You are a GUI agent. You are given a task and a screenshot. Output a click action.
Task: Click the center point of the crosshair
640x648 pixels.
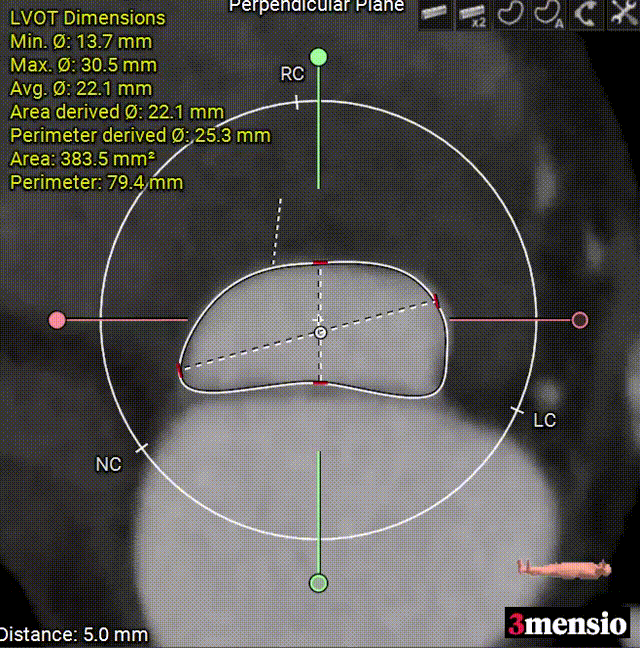tap(319, 331)
